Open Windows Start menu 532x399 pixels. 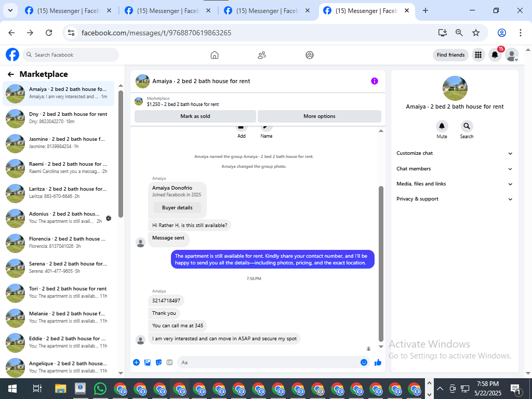click(x=12, y=389)
